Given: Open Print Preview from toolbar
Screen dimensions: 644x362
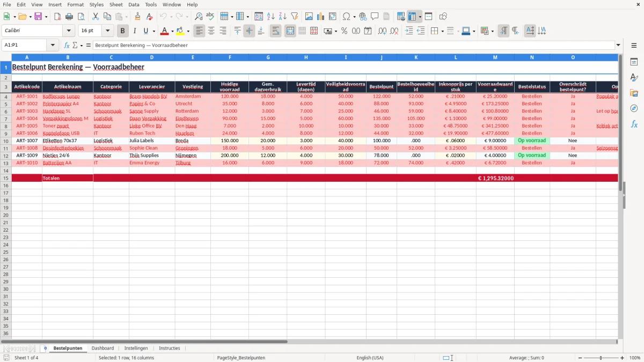Looking at the screenshot, I should click(81, 17).
